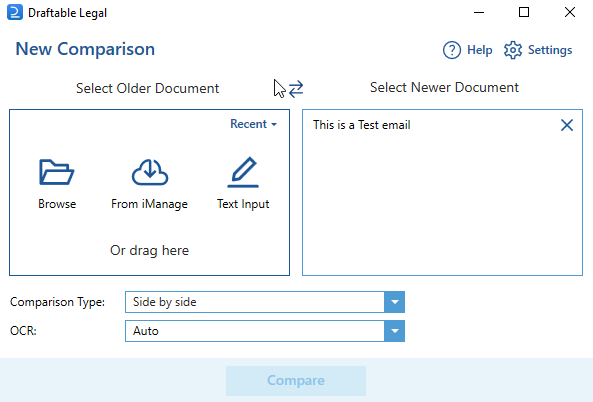The image size is (593, 402).
Task: Click the Settings label link
Action: (550, 50)
